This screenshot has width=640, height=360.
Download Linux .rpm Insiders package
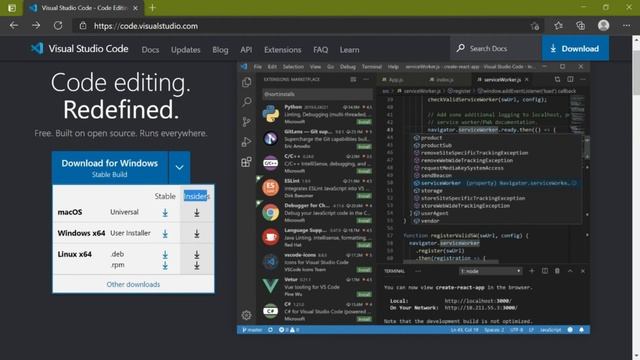196,265
